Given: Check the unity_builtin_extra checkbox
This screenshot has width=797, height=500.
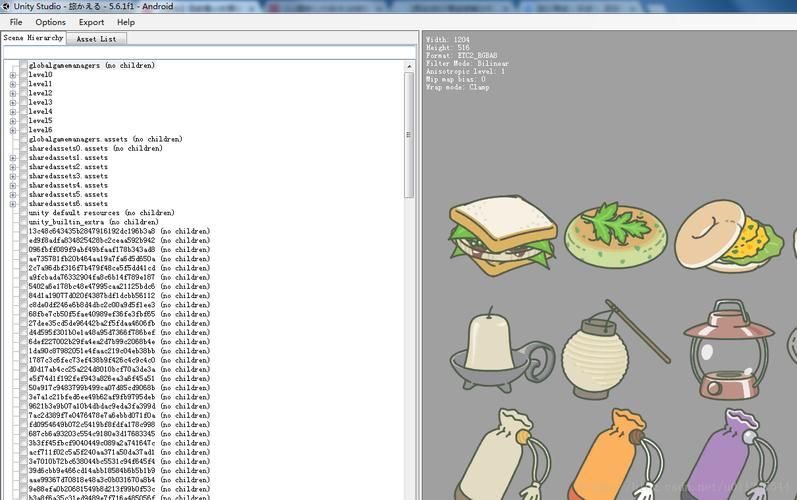Looking at the screenshot, I should [x=23, y=222].
